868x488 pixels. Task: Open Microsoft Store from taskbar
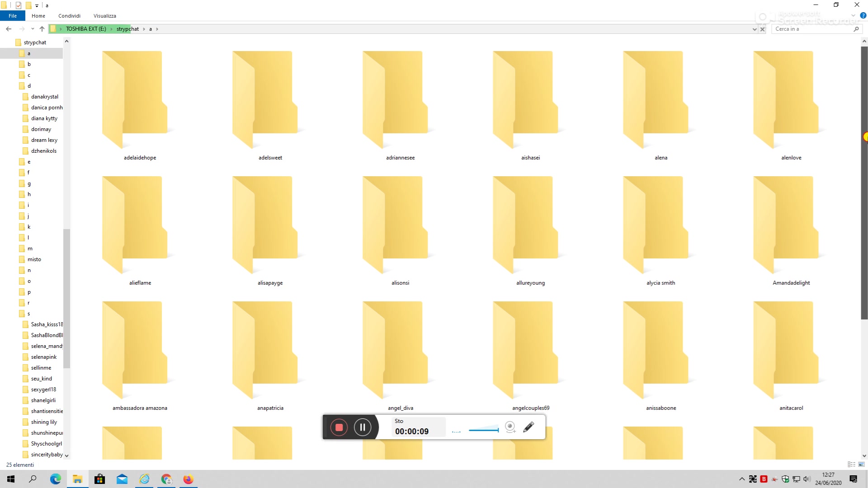[x=99, y=479]
